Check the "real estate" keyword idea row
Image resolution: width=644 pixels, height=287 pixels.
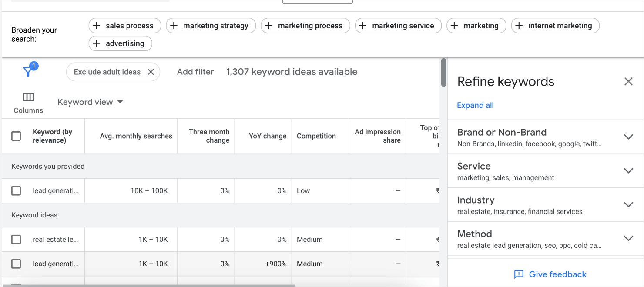16,239
